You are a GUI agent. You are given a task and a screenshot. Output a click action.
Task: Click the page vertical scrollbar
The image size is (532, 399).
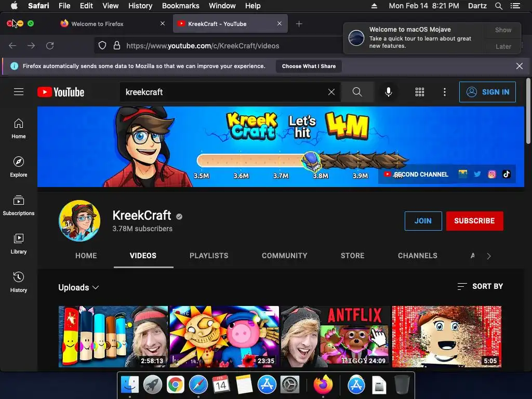tap(528, 111)
